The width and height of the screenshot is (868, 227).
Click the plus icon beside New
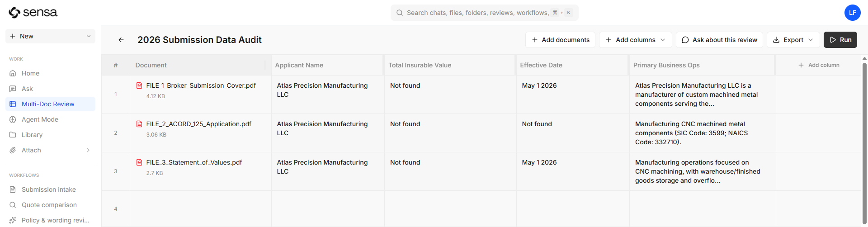(13, 36)
